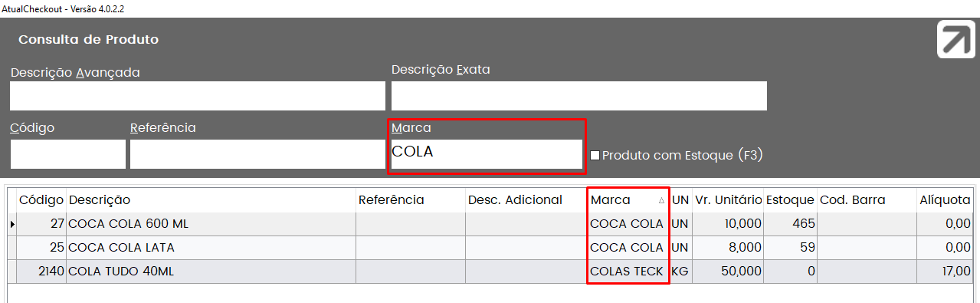Click the Alíquota column header
The height and width of the screenshot is (303, 980).
945,200
